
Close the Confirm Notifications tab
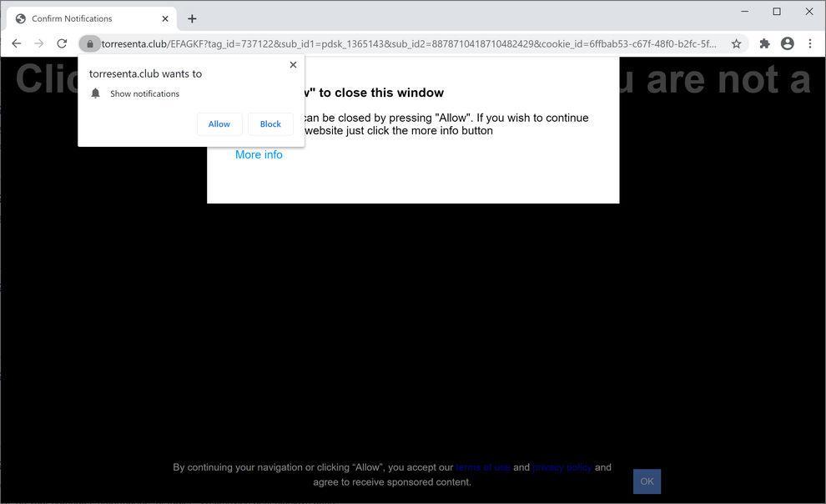coord(164,18)
